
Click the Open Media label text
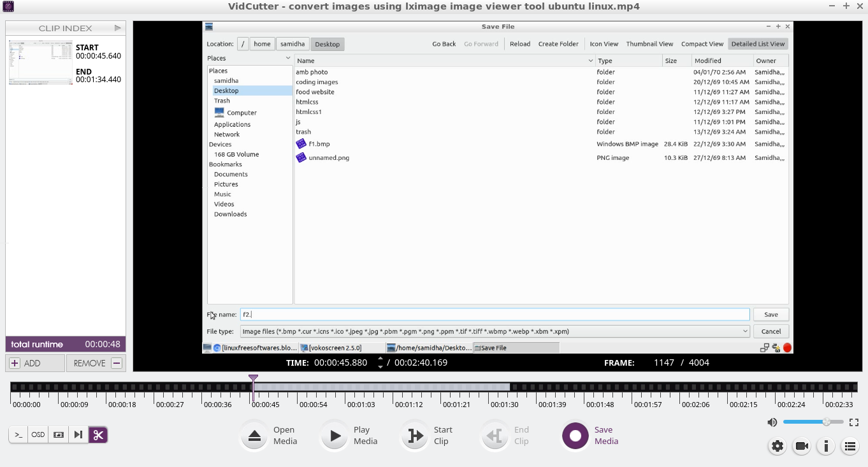(285, 436)
